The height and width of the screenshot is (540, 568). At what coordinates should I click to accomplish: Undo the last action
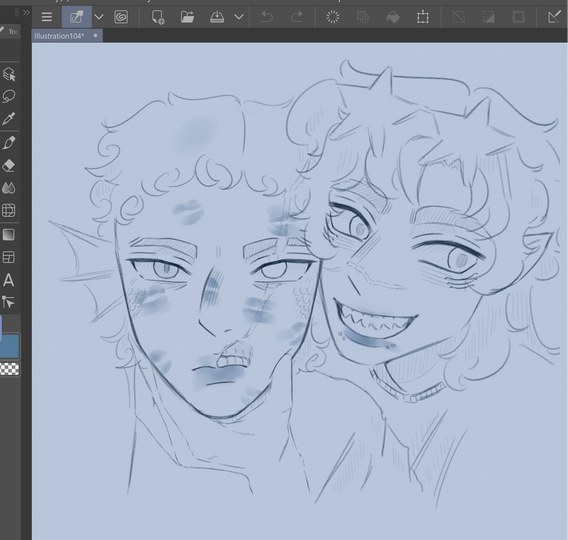pos(267,17)
